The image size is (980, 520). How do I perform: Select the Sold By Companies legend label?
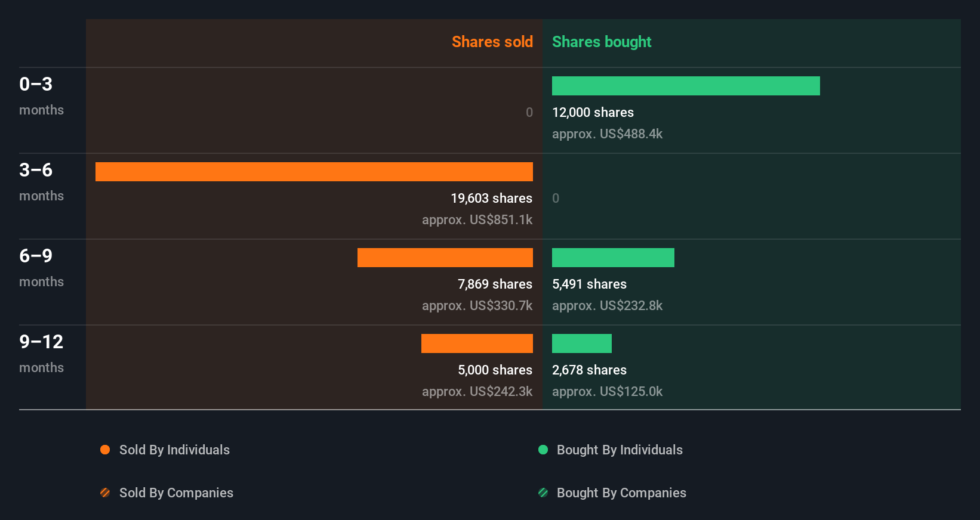(x=176, y=493)
